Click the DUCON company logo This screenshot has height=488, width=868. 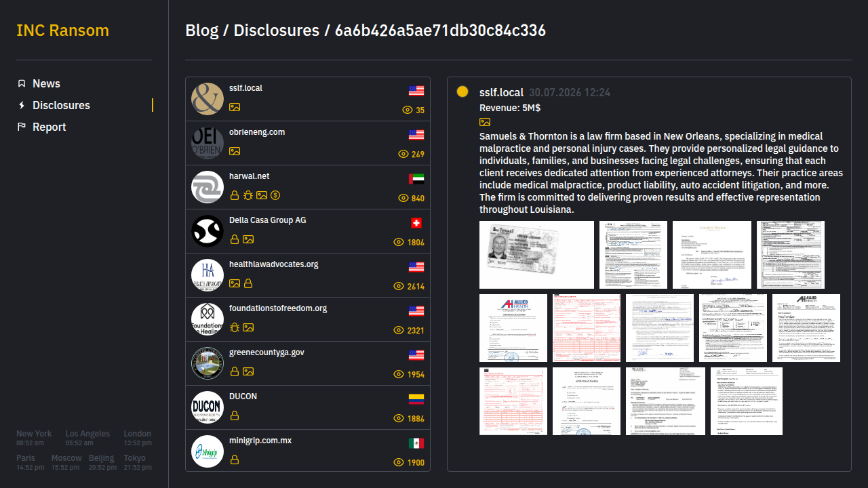[208, 407]
